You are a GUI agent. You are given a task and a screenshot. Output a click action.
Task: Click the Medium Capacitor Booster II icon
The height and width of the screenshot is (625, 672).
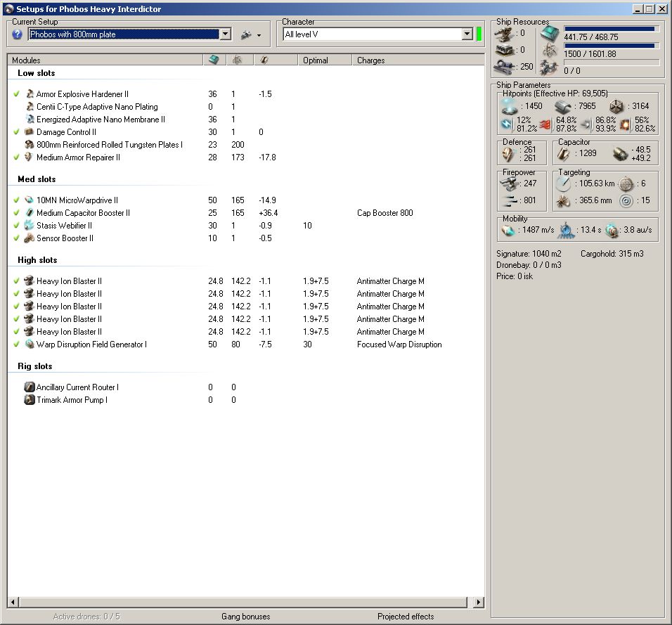[29, 212]
